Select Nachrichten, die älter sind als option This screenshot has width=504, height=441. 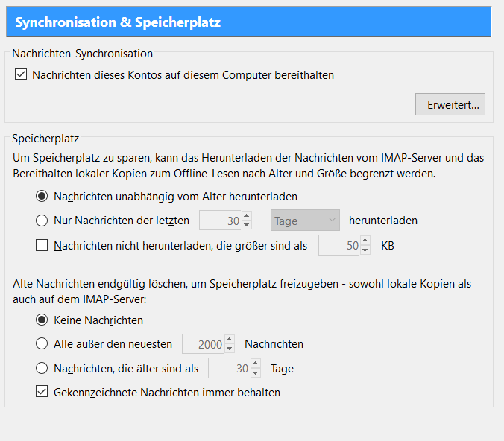[42, 368]
